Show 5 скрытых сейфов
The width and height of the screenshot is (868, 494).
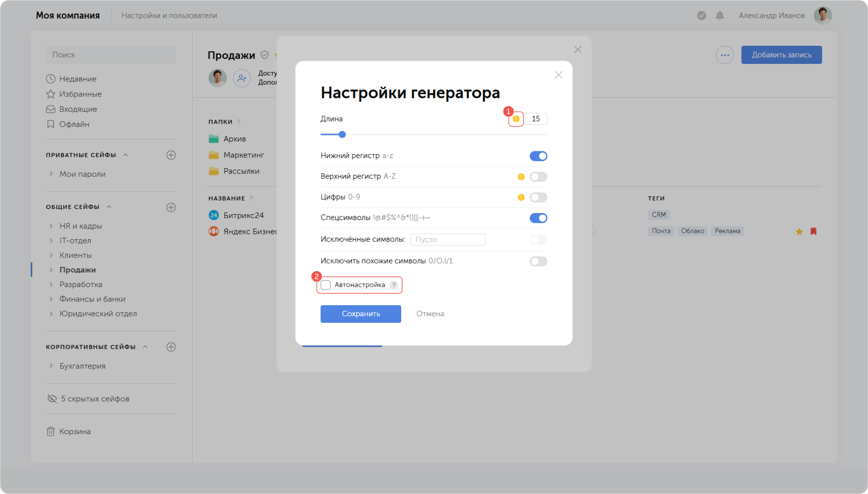[88, 399]
